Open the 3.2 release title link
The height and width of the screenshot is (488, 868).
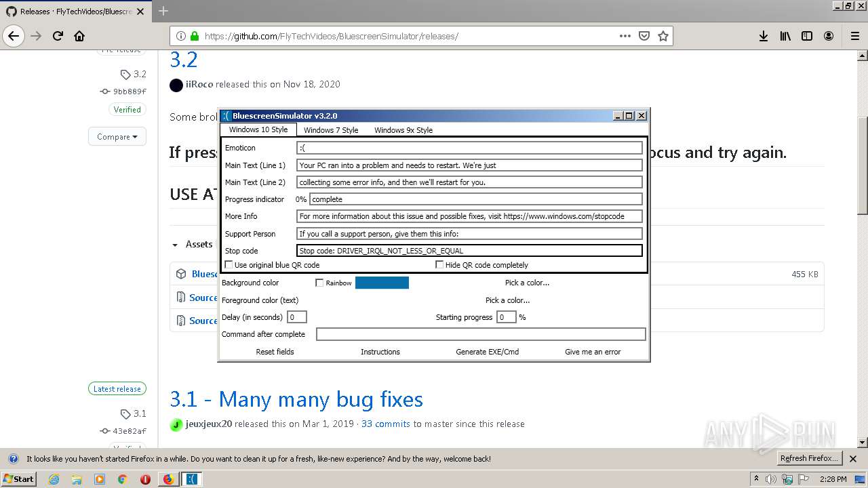(184, 60)
